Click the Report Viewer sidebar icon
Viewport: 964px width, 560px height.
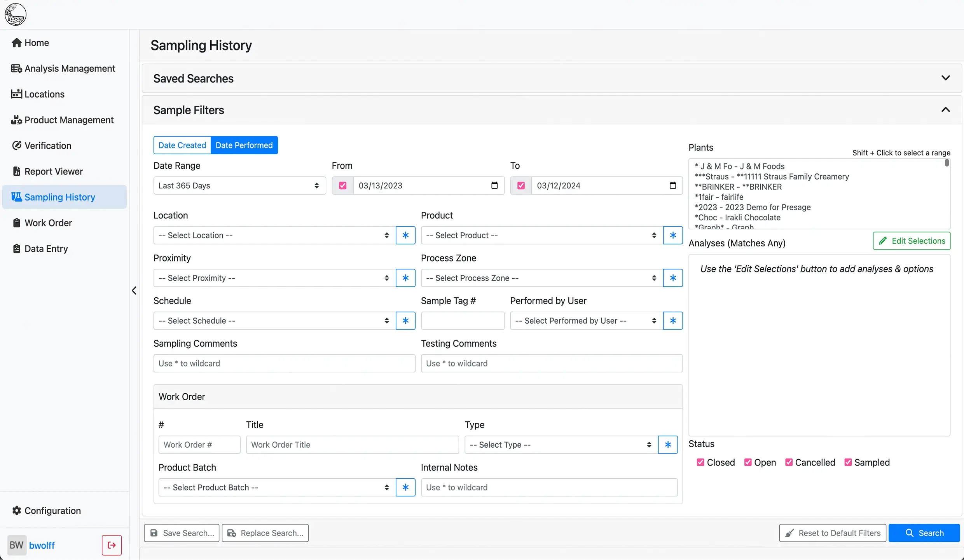point(16,171)
